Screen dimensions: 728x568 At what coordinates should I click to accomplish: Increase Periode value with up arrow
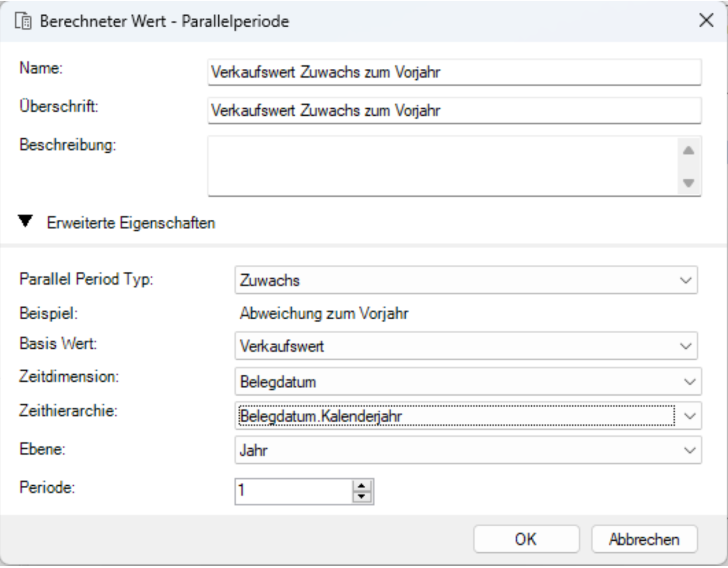tap(362, 486)
